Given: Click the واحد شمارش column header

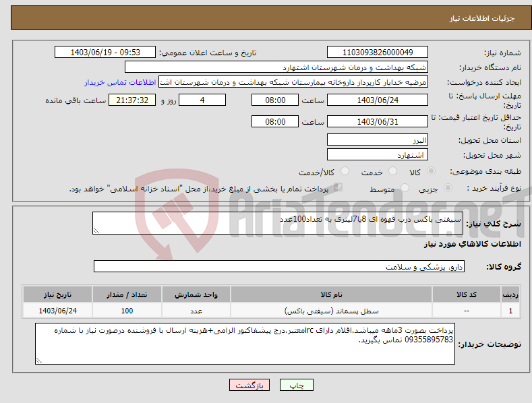Looking at the screenshot, I should pyautogui.click(x=196, y=294).
